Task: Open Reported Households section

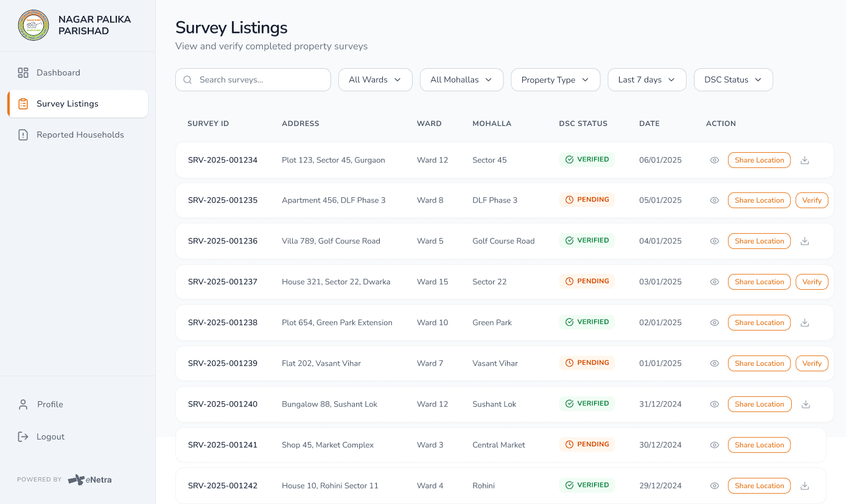Action: [x=78, y=135]
